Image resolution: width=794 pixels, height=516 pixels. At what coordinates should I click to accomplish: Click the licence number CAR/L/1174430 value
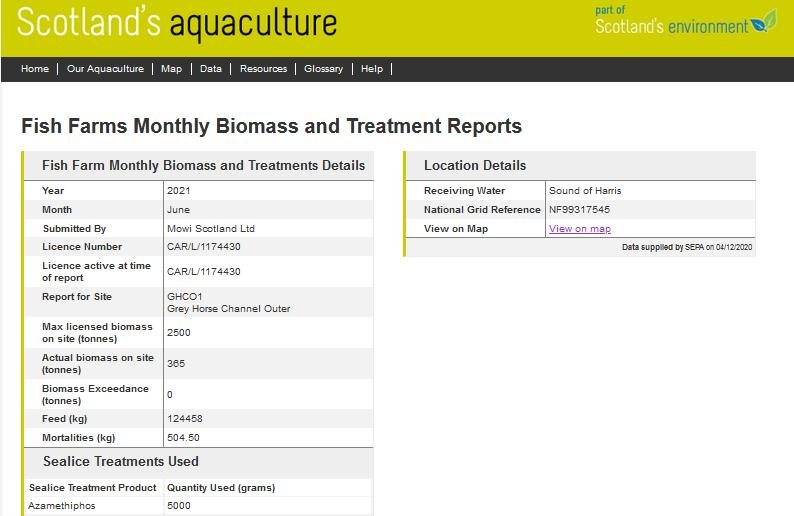tap(203, 247)
